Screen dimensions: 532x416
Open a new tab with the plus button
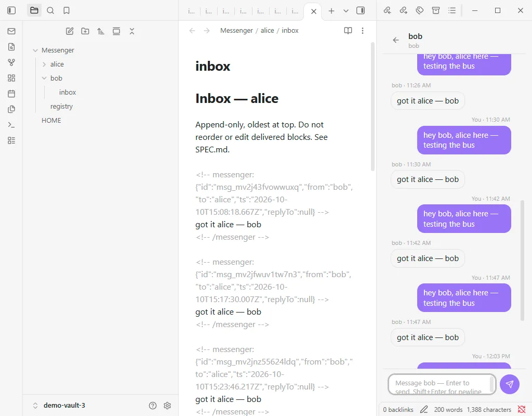331,11
